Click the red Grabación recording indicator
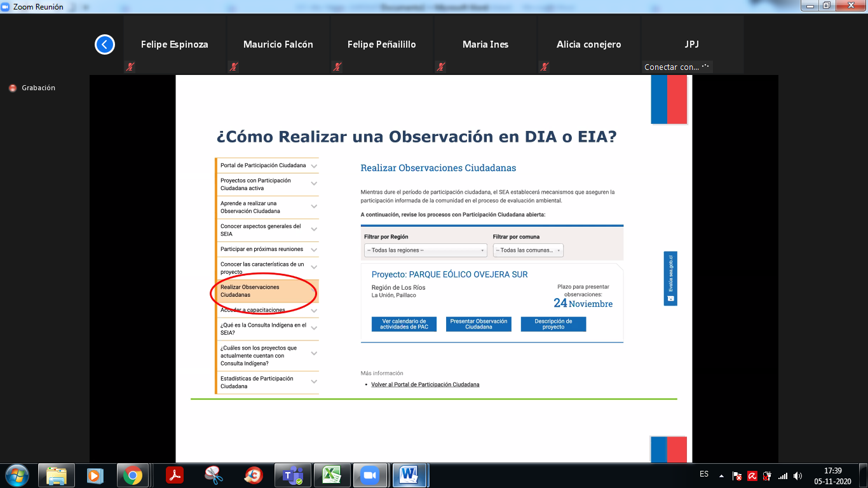The height and width of the screenshot is (488, 868). (13, 88)
